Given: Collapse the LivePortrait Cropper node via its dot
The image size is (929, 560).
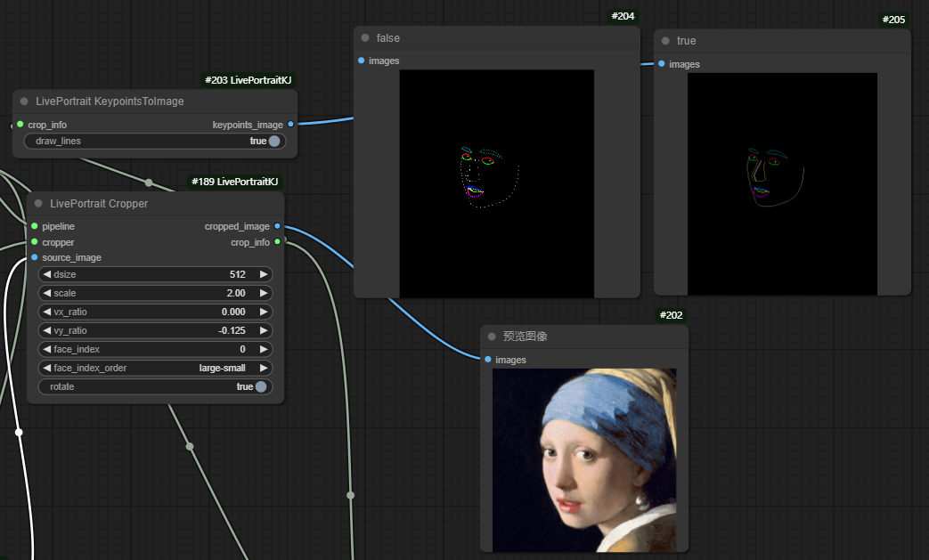Looking at the screenshot, I should pyautogui.click(x=38, y=204).
